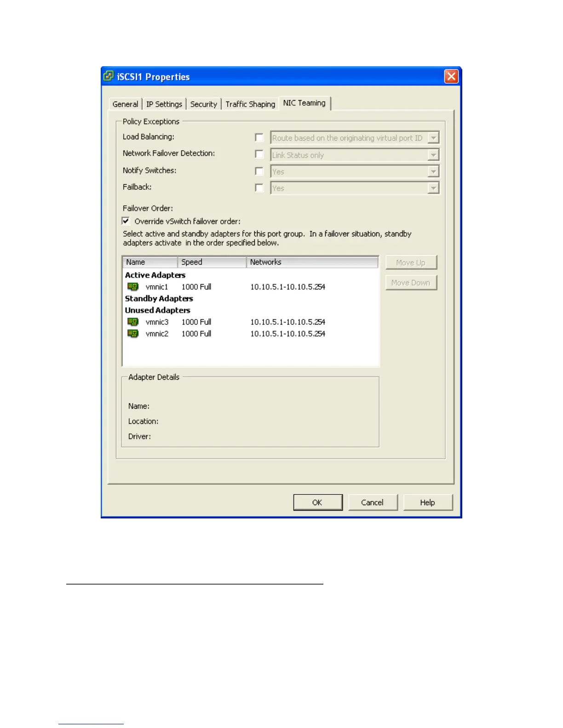Screen dimensions: 563x728
Task: Check the Failback policy exception checkbox
Action: point(259,188)
